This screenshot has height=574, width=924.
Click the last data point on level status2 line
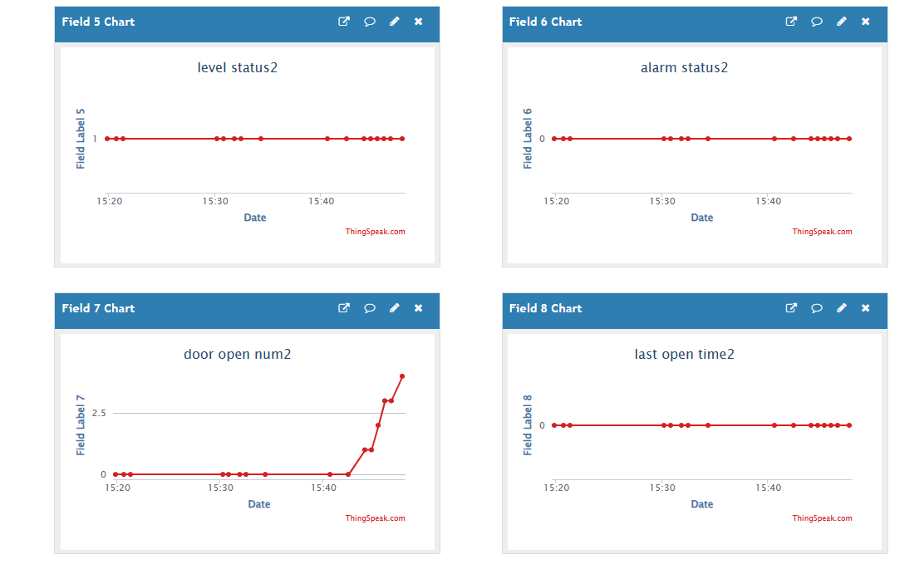click(x=402, y=139)
